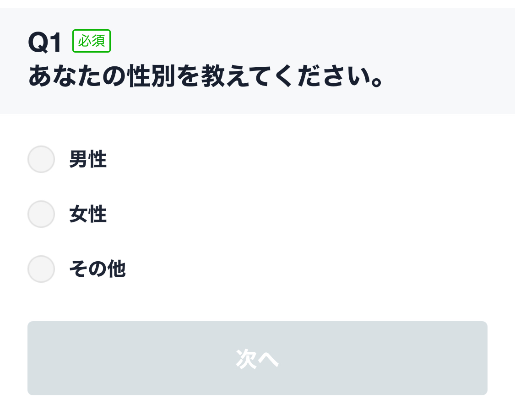Click the 女性 option label text
This screenshot has height=420, width=515.
coord(88,214)
